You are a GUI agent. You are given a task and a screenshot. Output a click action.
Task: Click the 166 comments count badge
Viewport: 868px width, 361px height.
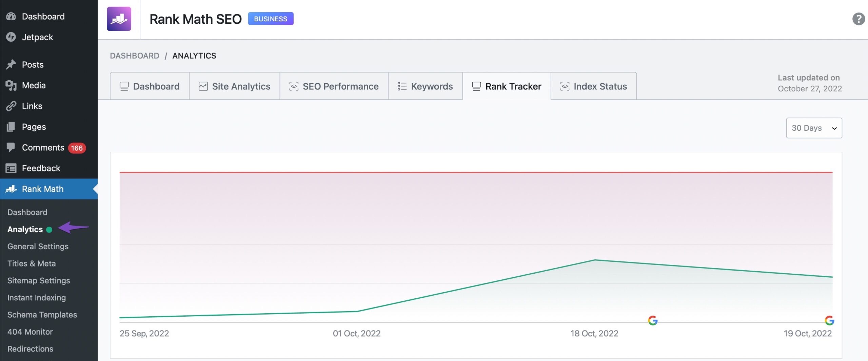pos(77,148)
